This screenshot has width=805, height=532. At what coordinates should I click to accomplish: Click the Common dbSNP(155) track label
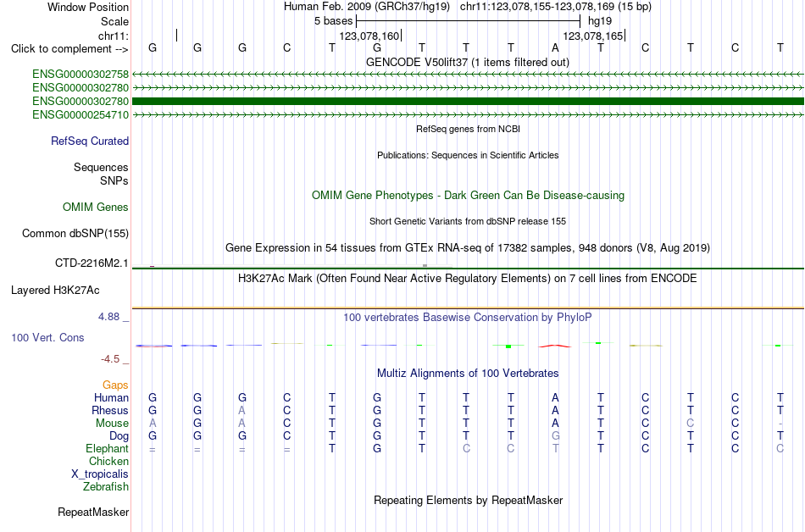point(75,234)
